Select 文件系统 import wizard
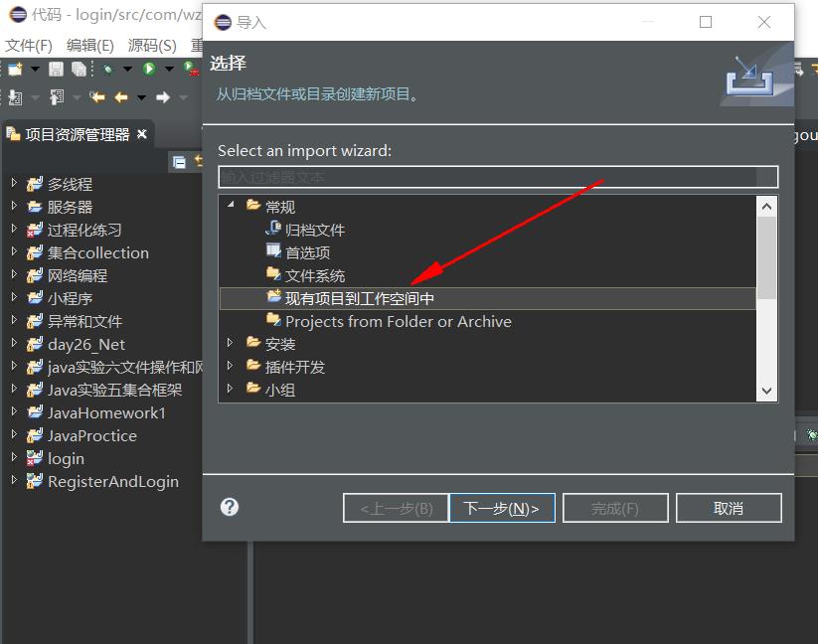Image resolution: width=818 pixels, height=644 pixels. (x=314, y=276)
